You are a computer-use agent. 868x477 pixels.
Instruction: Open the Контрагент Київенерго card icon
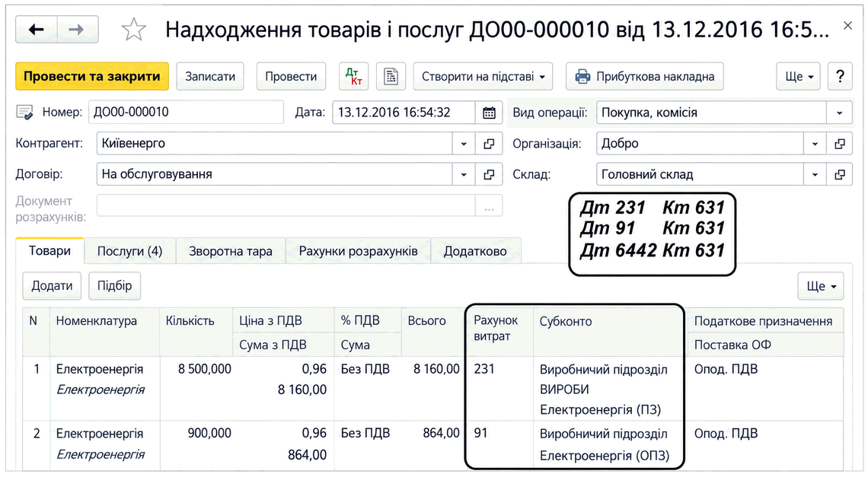[x=489, y=144]
